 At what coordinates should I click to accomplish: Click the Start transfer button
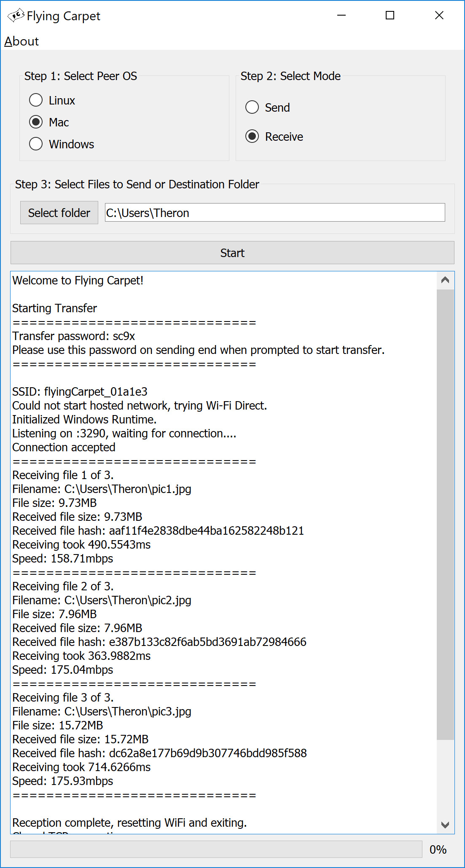232,253
